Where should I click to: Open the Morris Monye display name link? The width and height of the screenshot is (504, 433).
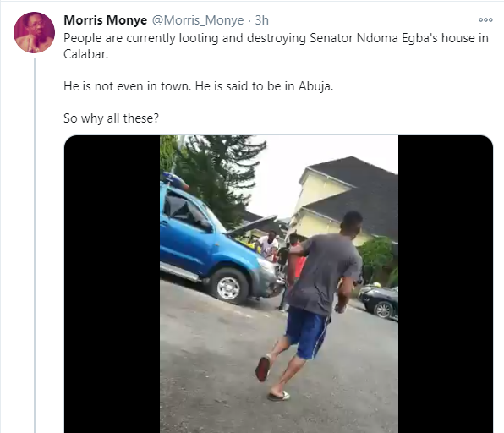106,20
